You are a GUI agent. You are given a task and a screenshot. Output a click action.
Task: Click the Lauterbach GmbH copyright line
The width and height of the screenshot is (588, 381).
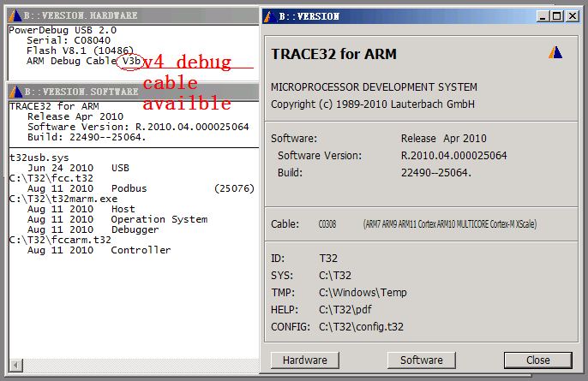(373, 104)
